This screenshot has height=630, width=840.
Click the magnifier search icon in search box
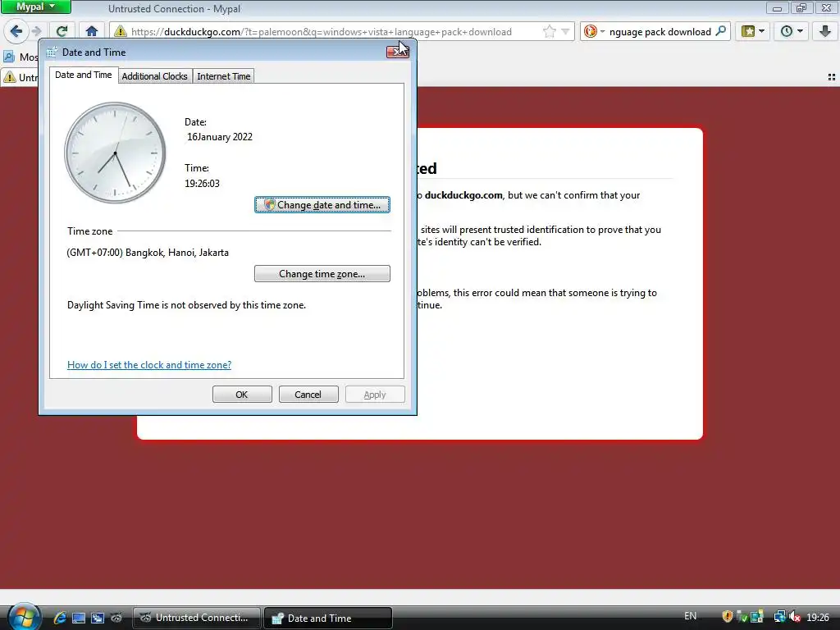[x=720, y=31]
